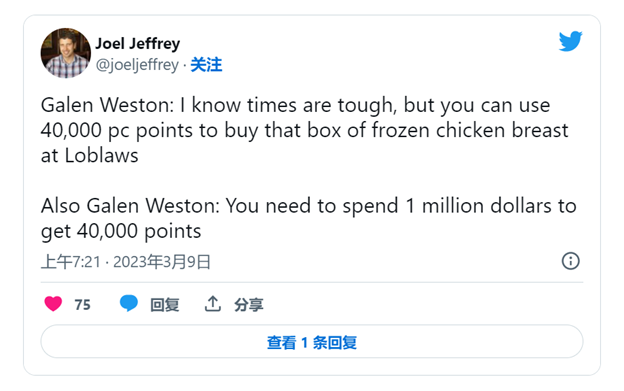Click the first tweet paragraph about Loblaws

tap(305, 130)
